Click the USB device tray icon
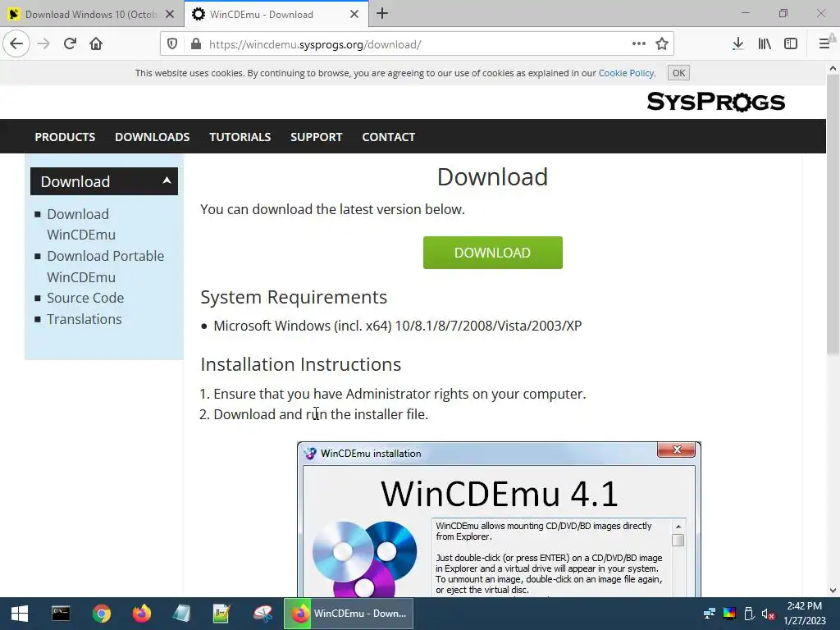 tap(749, 614)
